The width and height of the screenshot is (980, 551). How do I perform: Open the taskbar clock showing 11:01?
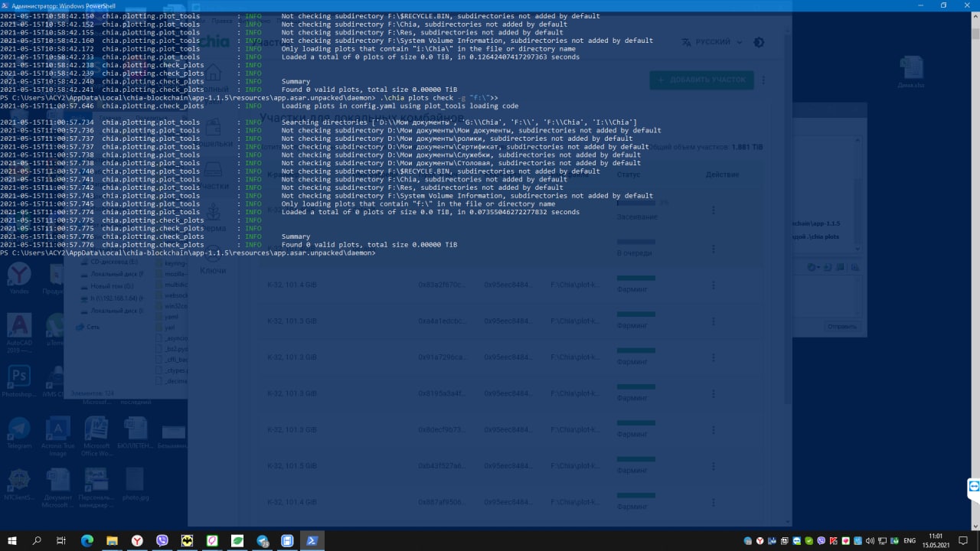point(936,540)
